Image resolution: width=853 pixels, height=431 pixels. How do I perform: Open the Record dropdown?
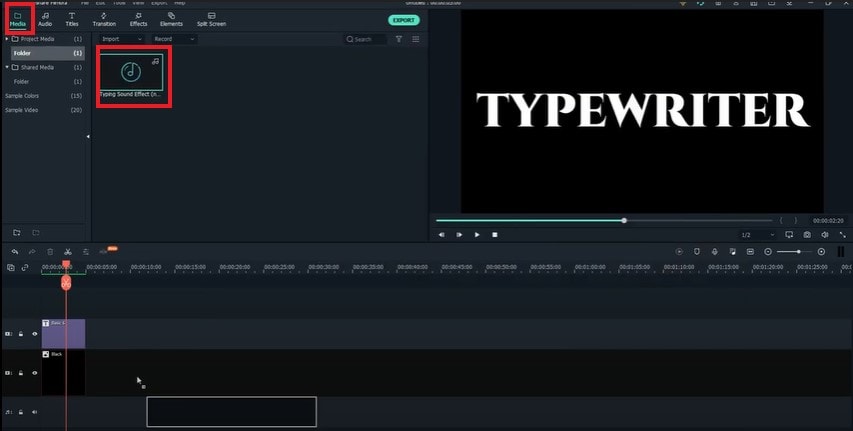[x=174, y=39]
